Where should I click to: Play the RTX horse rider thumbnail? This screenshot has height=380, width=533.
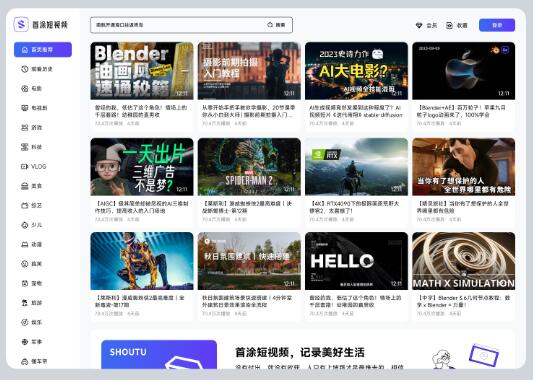(x=356, y=167)
